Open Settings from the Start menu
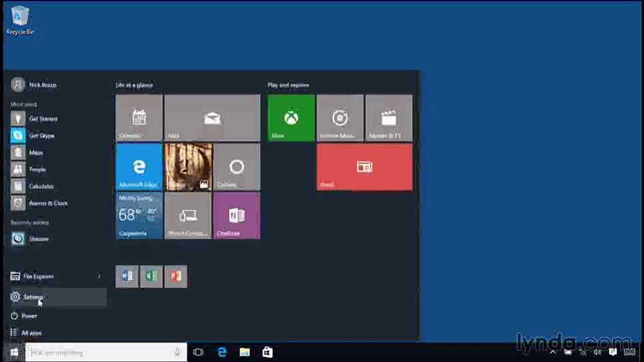Image resolution: width=644 pixels, height=362 pixels. [57, 297]
